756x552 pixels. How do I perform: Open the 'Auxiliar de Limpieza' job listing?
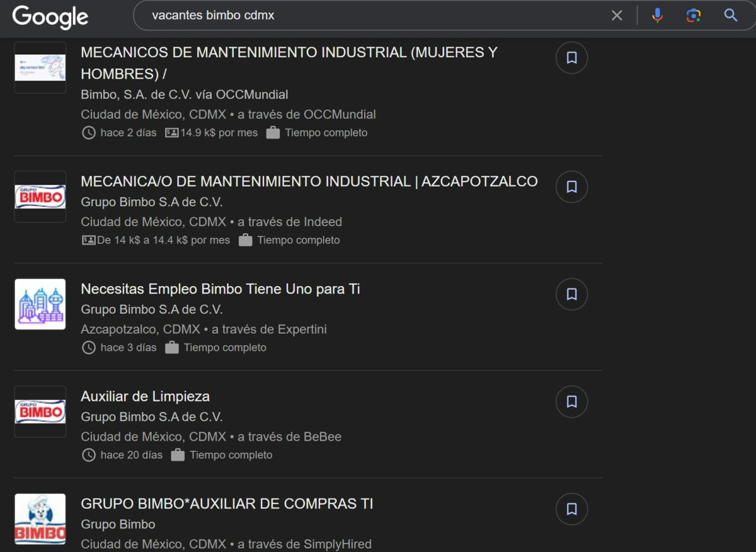pos(145,396)
